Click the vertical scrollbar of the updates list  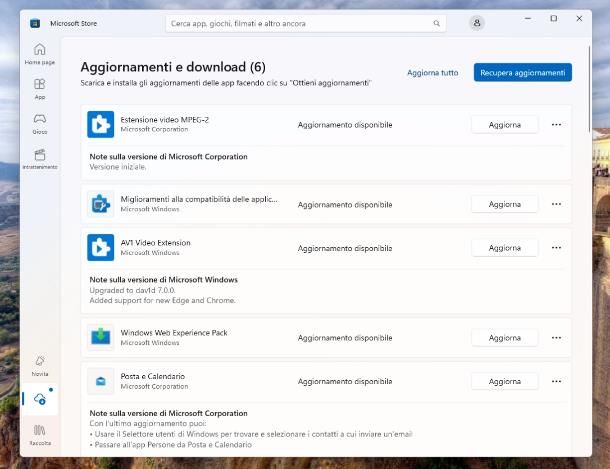(589, 89)
